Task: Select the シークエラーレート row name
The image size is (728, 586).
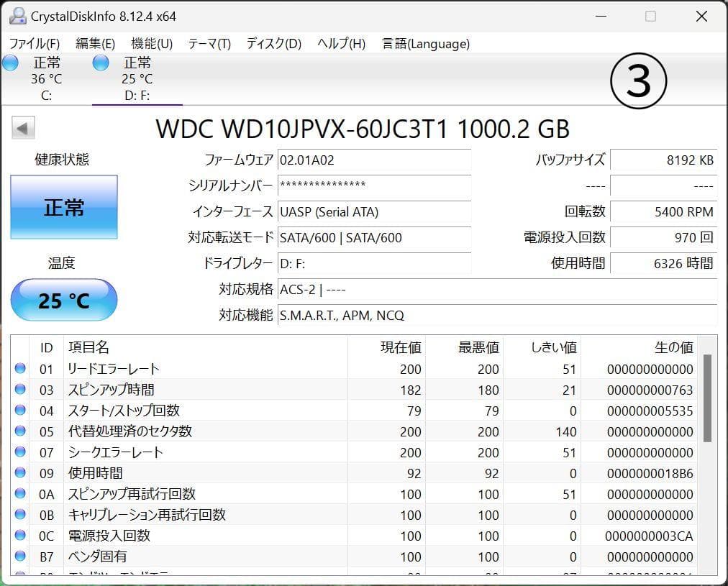Action: click(x=116, y=452)
